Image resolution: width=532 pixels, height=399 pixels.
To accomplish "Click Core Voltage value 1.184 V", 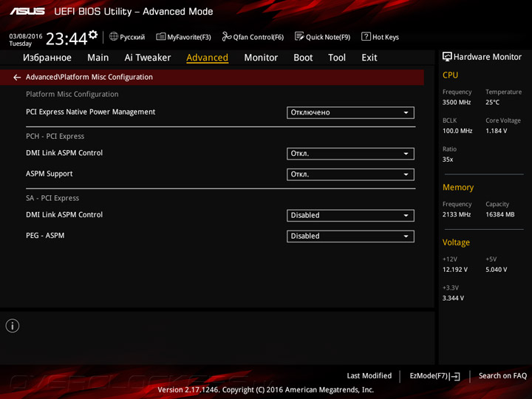I will click(x=497, y=131).
